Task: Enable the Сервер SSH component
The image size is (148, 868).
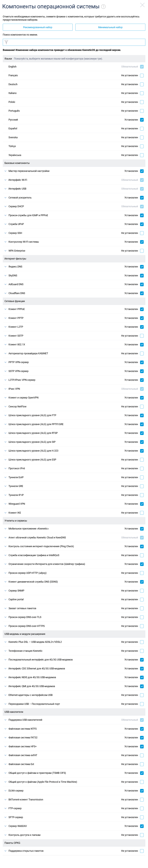Action: tap(142, 233)
